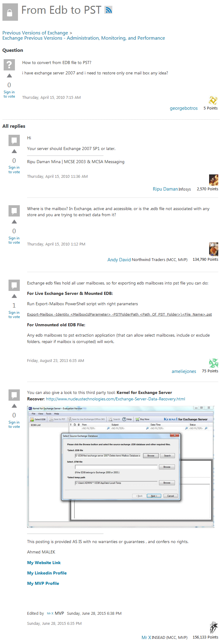Open Previous Versions of Exchange breadcrumb
This screenshot has height=644, width=221.
tap(35, 33)
